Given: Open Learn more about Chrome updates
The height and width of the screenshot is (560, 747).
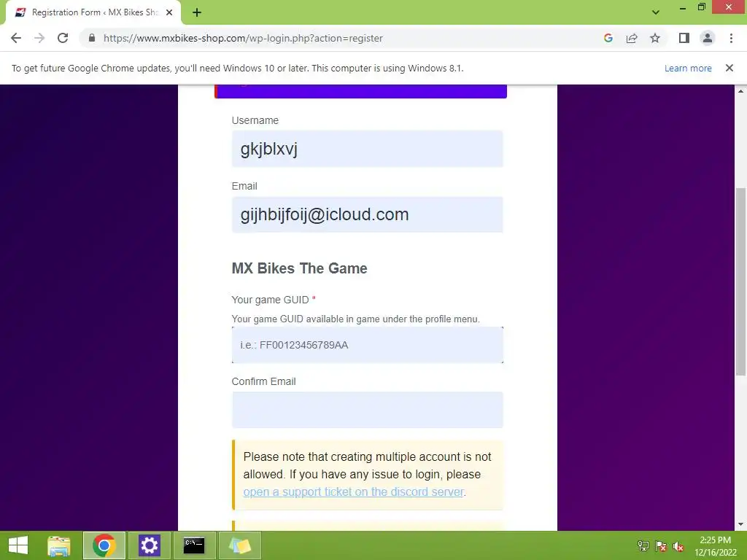Looking at the screenshot, I should 688,68.
